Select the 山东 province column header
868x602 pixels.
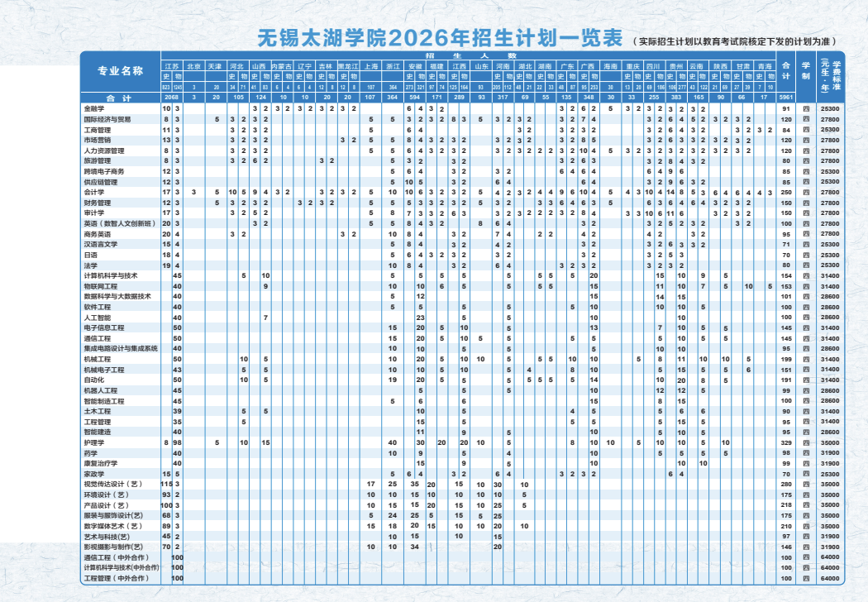(481, 66)
